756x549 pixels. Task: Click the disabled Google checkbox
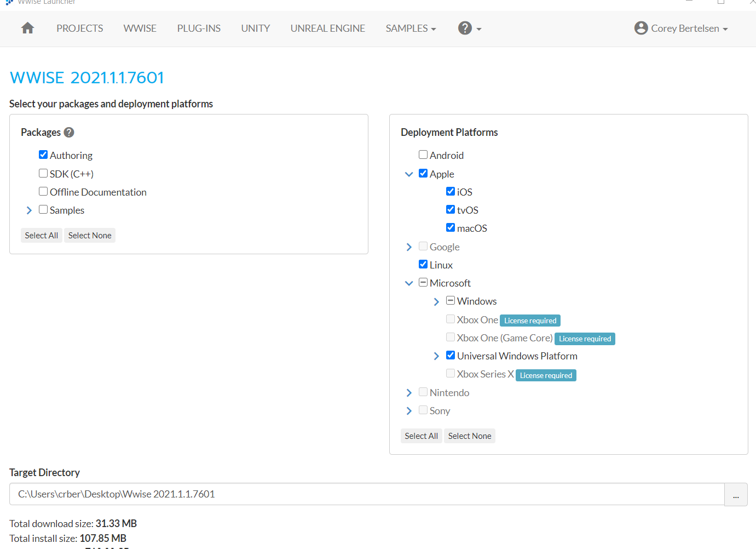tap(423, 246)
